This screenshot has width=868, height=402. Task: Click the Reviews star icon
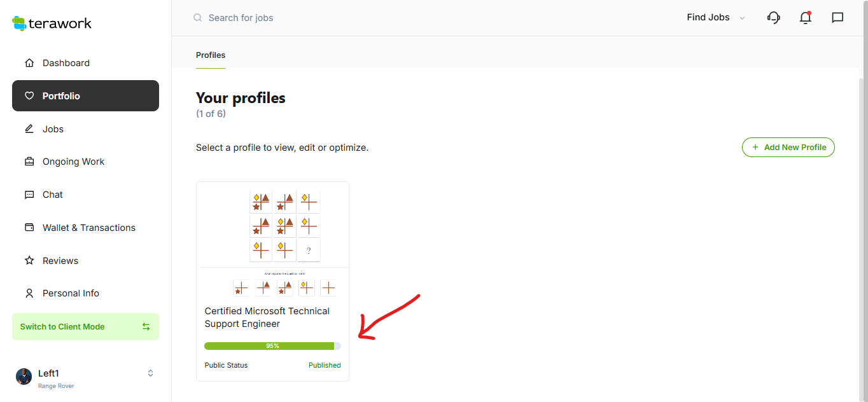tap(29, 261)
